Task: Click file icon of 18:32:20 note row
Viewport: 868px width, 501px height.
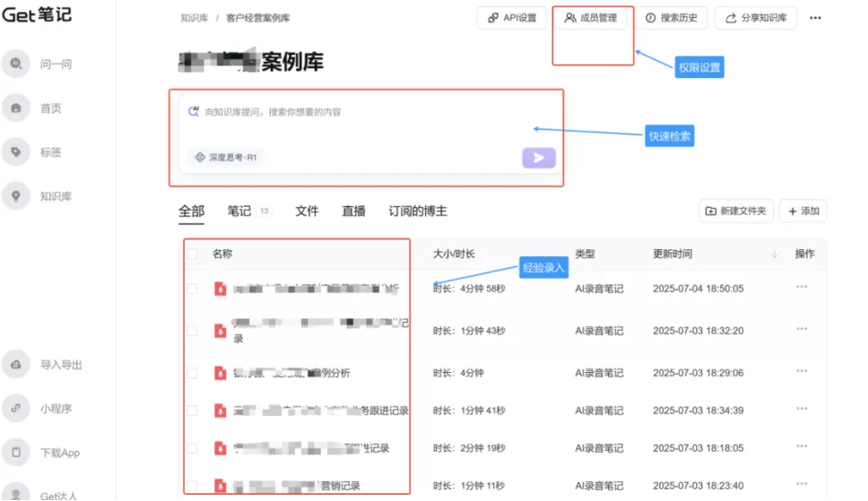Action: 220,331
